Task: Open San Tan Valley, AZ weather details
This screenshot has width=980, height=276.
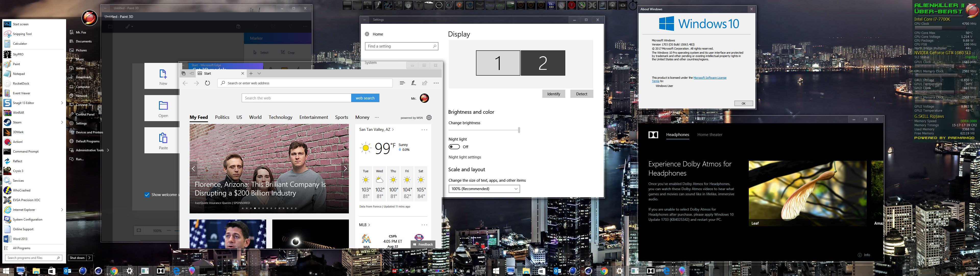Action: pos(377,130)
